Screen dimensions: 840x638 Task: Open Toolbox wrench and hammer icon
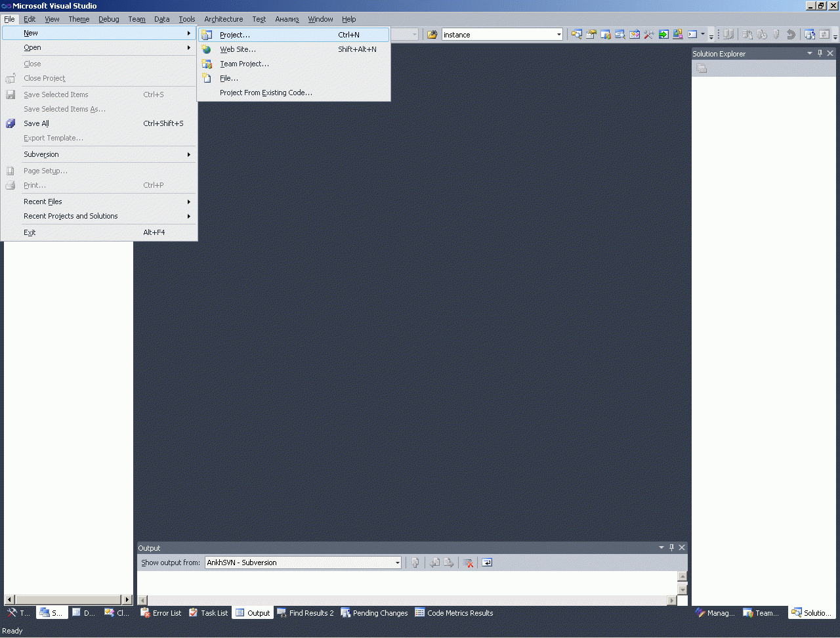pyautogui.click(x=649, y=35)
